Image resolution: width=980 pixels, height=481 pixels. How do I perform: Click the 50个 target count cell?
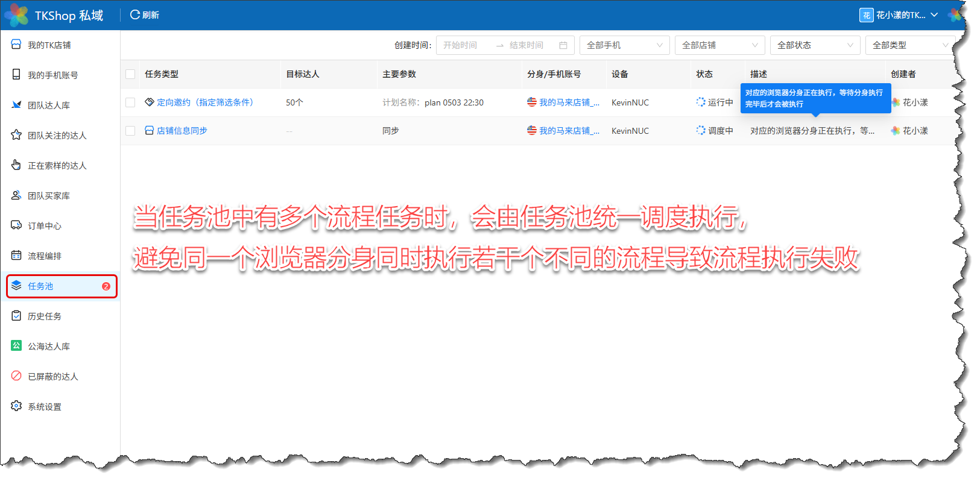[294, 102]
